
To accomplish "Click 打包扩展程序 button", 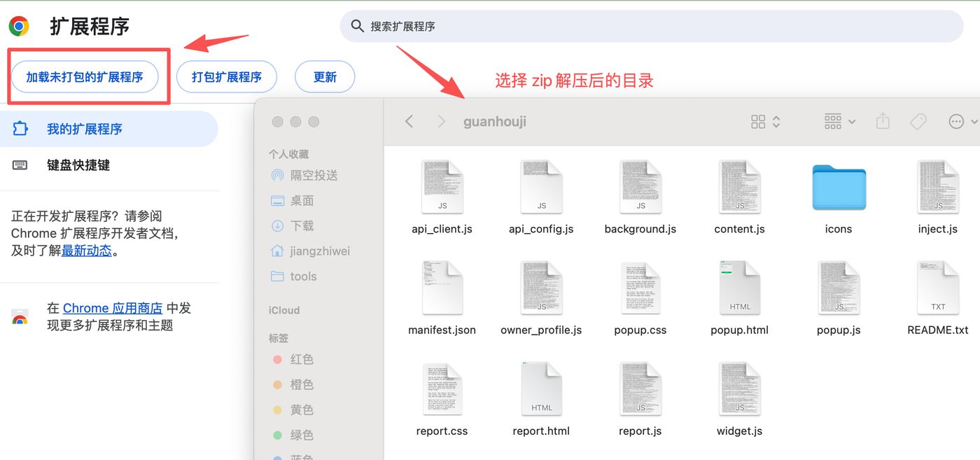I will (227, 77).
